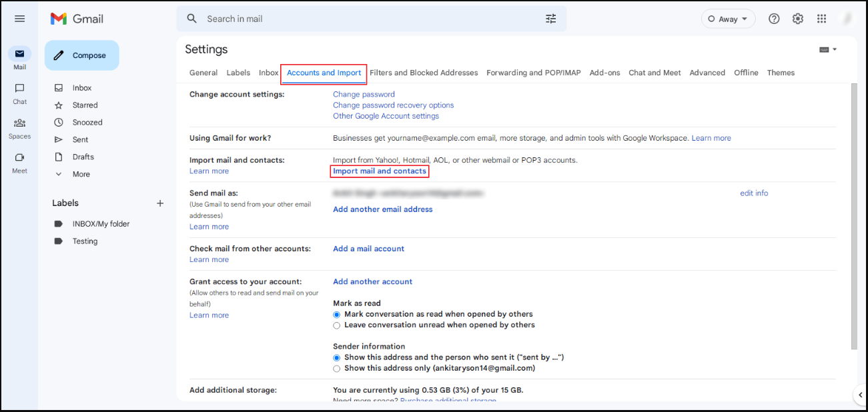Open the Away status dropdown
The height and width of the screenshot is (412, 868).
tap(728, 19)
